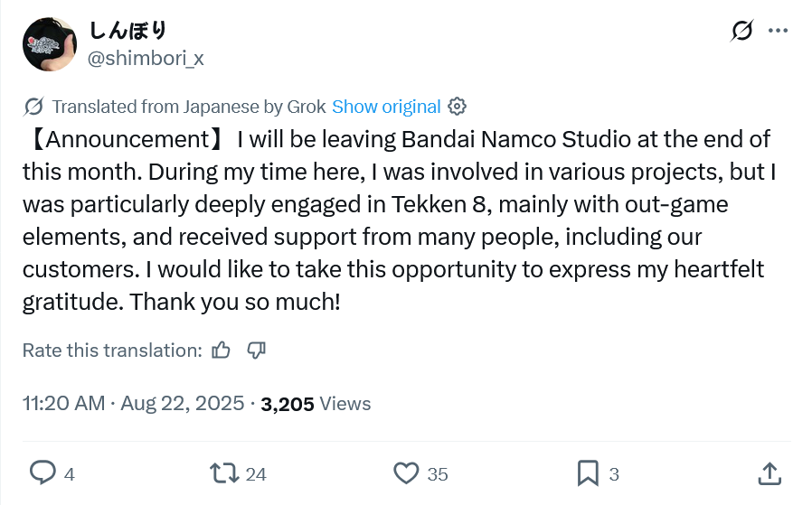Click the Grok logo beside translation notice

pyautogui.click(x=33, y=107)
